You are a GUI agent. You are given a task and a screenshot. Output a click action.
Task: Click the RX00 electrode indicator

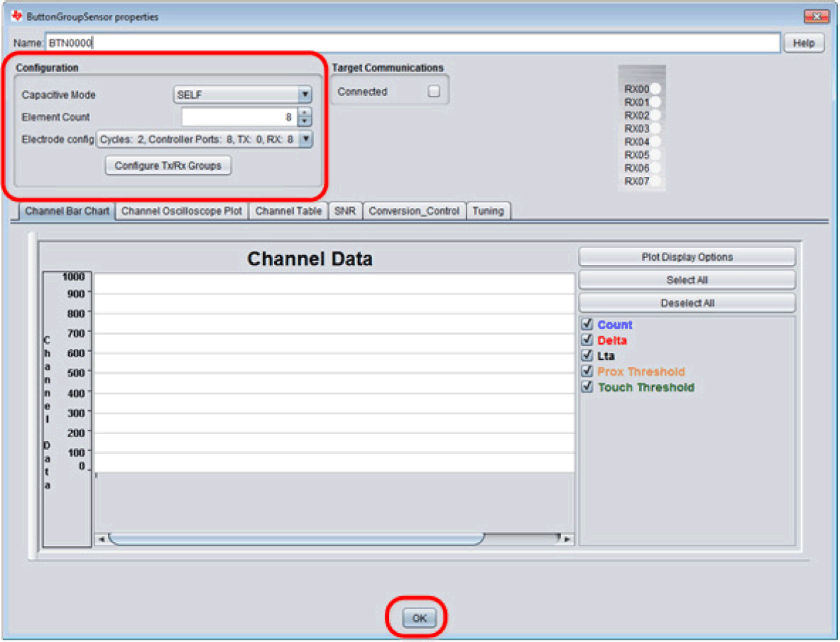(x=655, y=89)
